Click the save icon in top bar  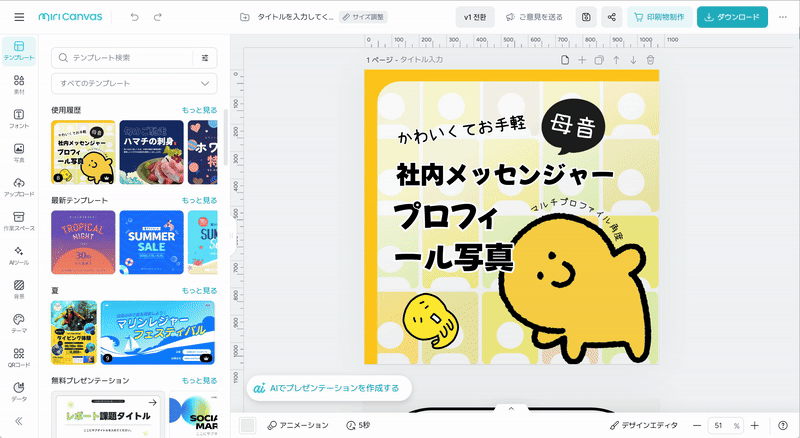(x=585, y=17)
